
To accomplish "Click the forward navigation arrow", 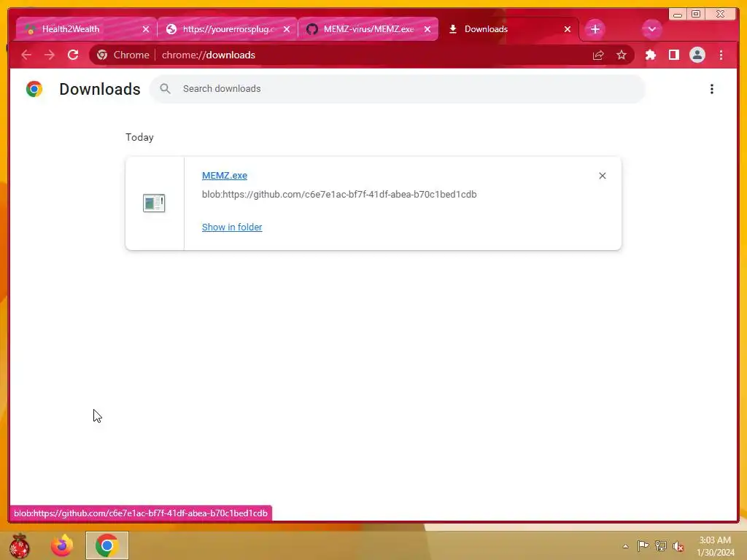I will coord(50,55).
